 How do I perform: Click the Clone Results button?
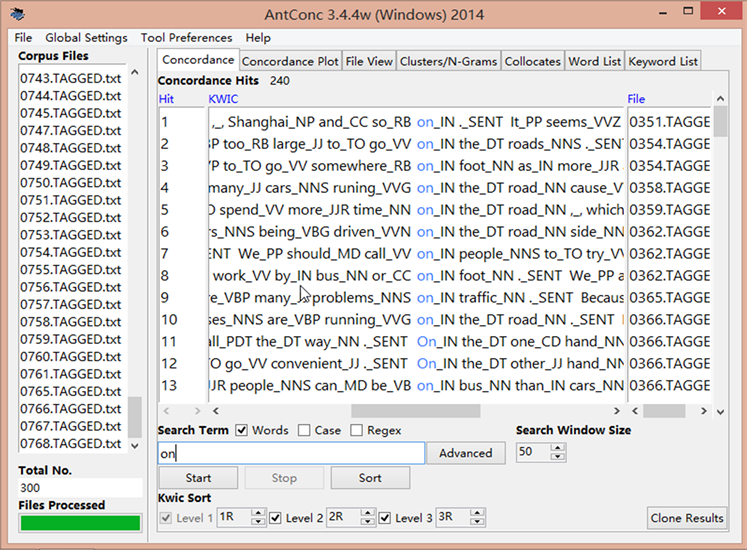tap(687, 518)
